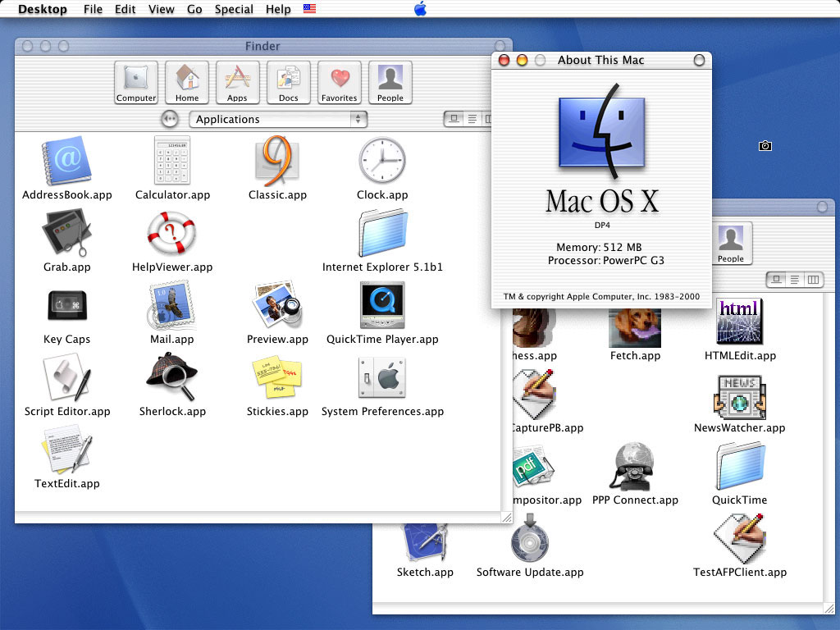840x630 pixels.
Task: Select the Clock.app icon
Action: [382, 160]
